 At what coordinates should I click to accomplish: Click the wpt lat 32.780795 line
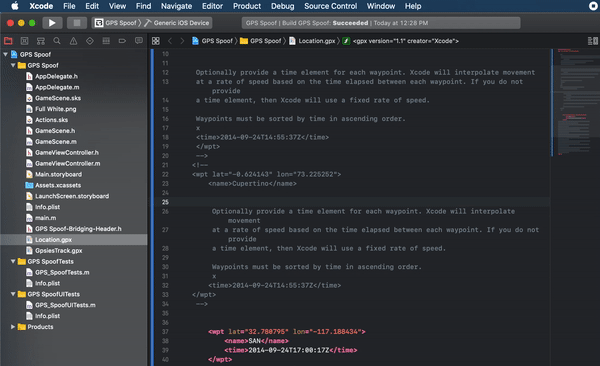click(x=287, y=332)
